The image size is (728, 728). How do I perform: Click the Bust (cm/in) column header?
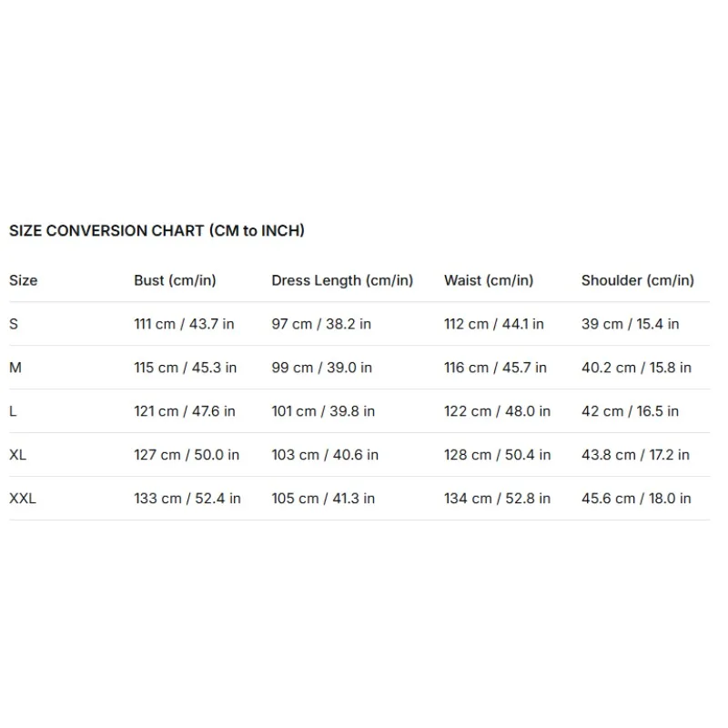click(x=175, y=280)
